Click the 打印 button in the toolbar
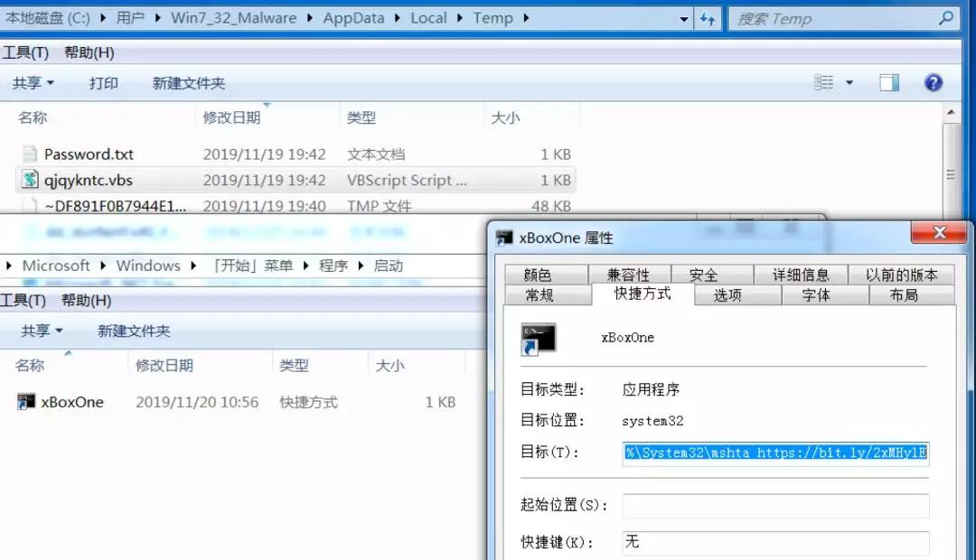 [103, 82]
